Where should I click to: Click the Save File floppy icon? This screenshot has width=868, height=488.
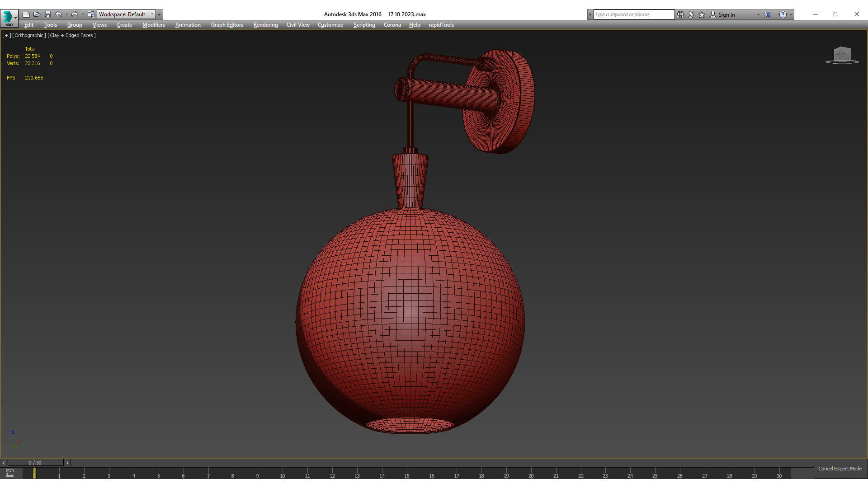[48, 14]
